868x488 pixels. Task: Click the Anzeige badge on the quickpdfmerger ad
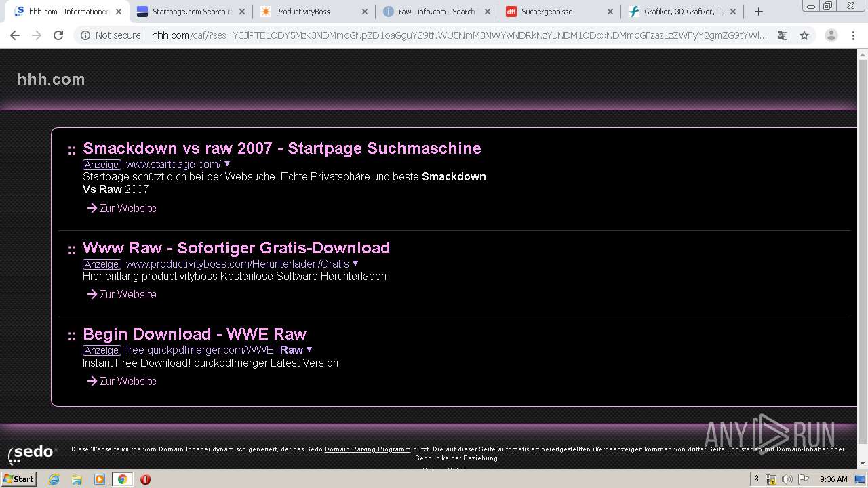coord(102,350)
